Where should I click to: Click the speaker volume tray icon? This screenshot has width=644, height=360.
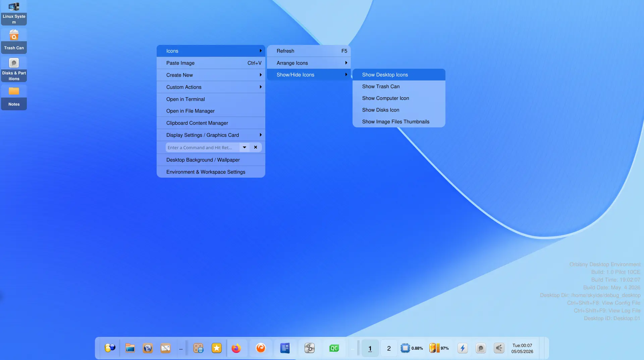pyautogui.click(x=499, y=348)
